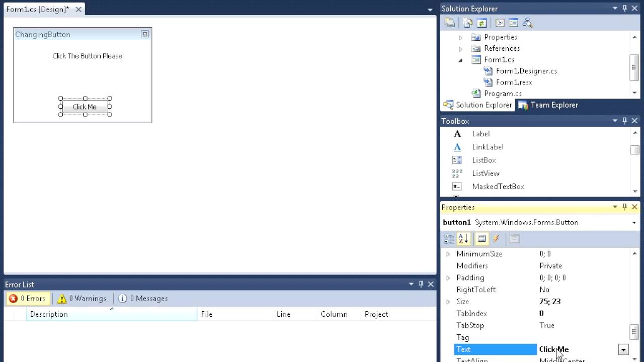
Task: Click Solution Explorer scroll down arrow
Action: 634,93
